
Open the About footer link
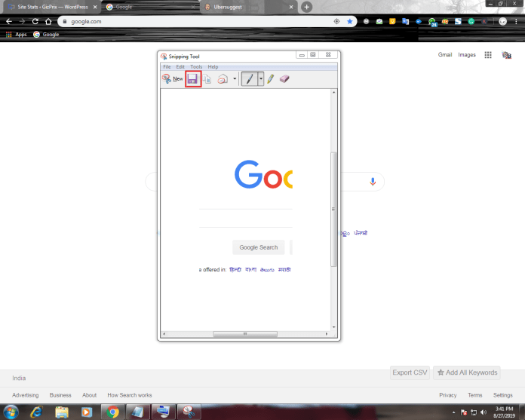(x=90, y=395)
